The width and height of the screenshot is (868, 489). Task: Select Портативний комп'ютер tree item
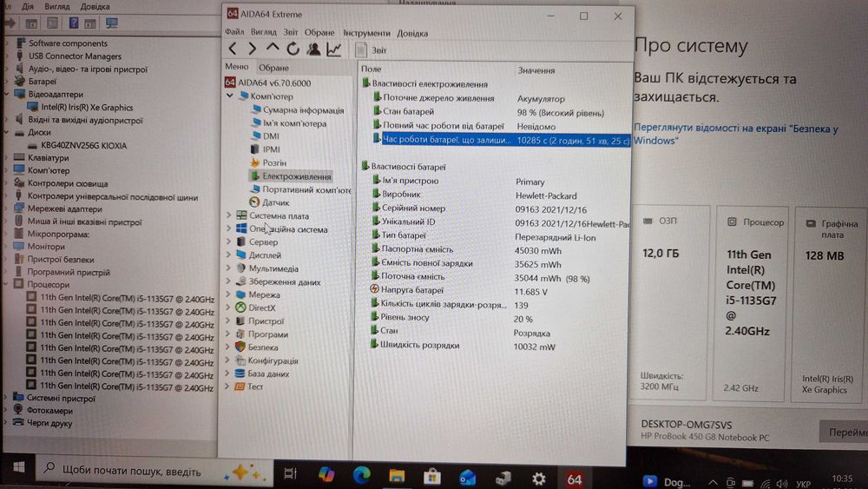tap(300, 188)
